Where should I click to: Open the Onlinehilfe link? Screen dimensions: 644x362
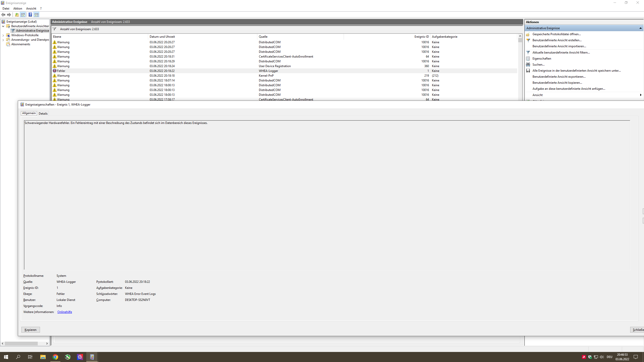coord(65,312)
